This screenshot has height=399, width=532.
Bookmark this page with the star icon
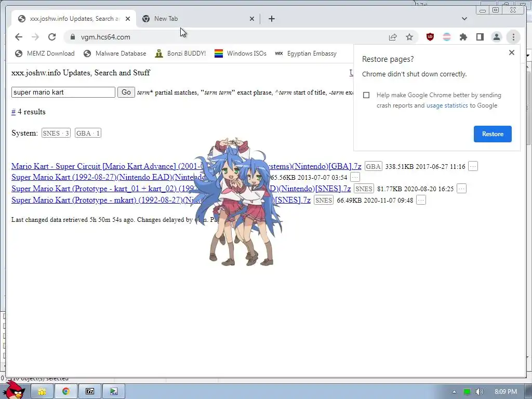tap(409, 37)
